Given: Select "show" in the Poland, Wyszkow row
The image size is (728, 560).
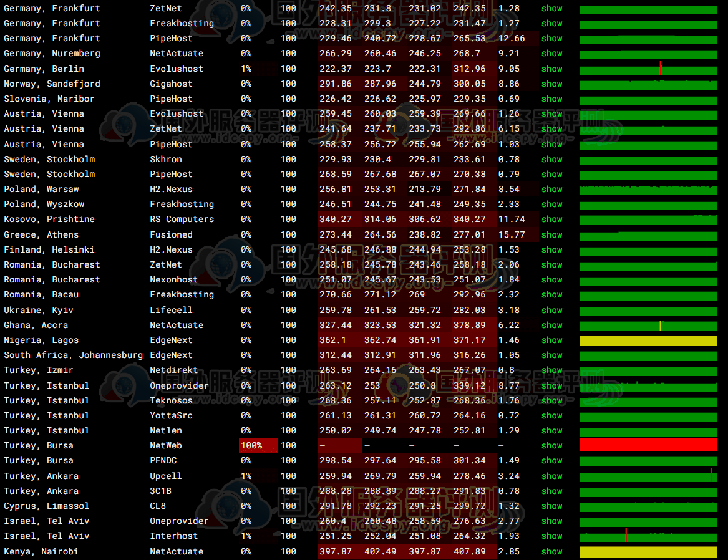Looking at the screenshot, I should coord(551,204).
